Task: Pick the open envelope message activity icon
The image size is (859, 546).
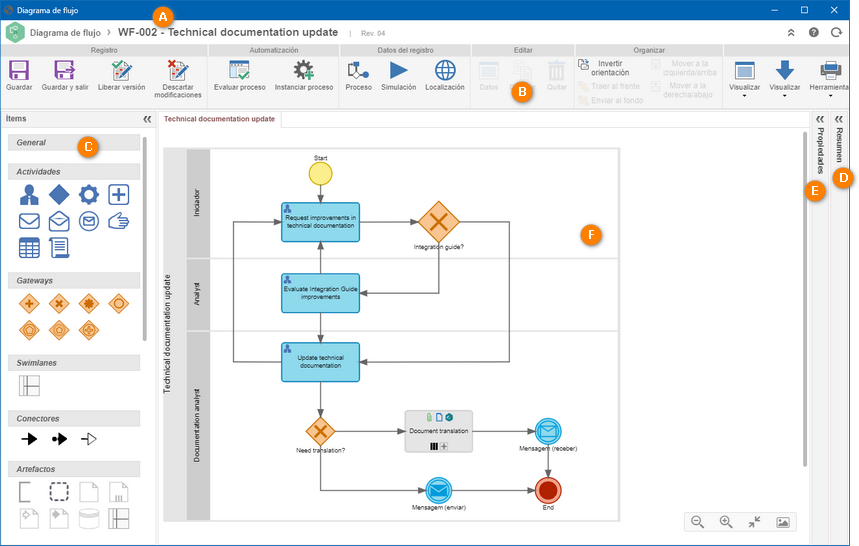Action: tap(59, 221)
